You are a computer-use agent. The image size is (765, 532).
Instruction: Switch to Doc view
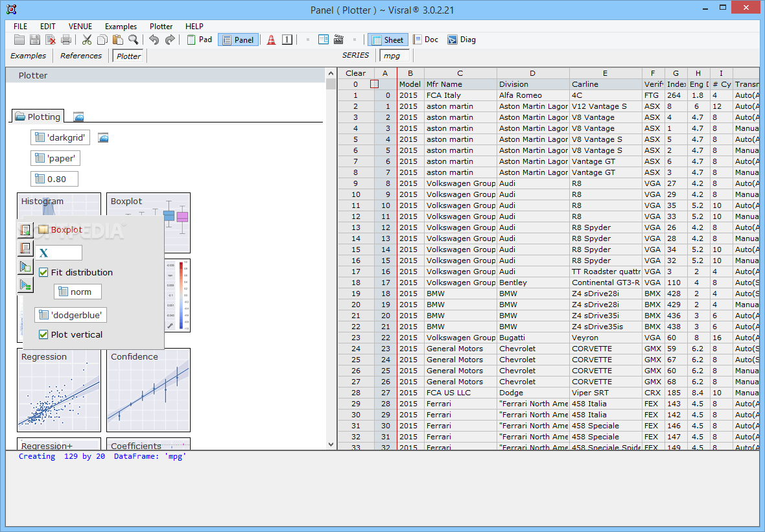425,40
